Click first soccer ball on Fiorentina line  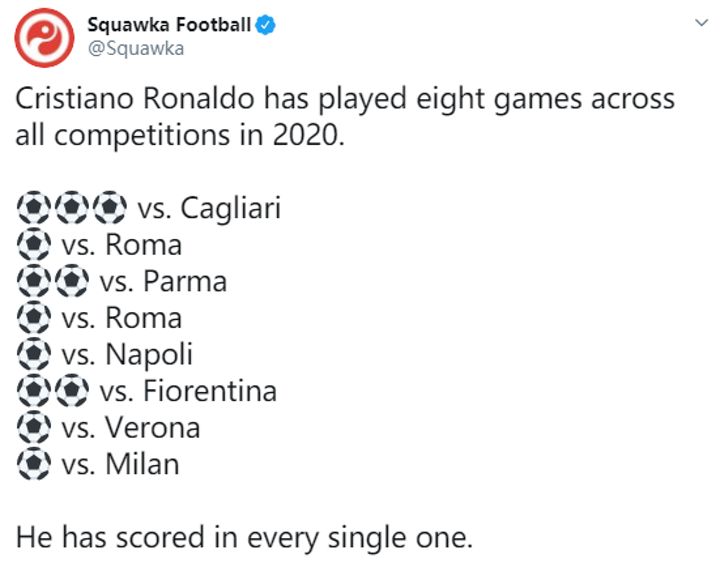click(34, 391)
